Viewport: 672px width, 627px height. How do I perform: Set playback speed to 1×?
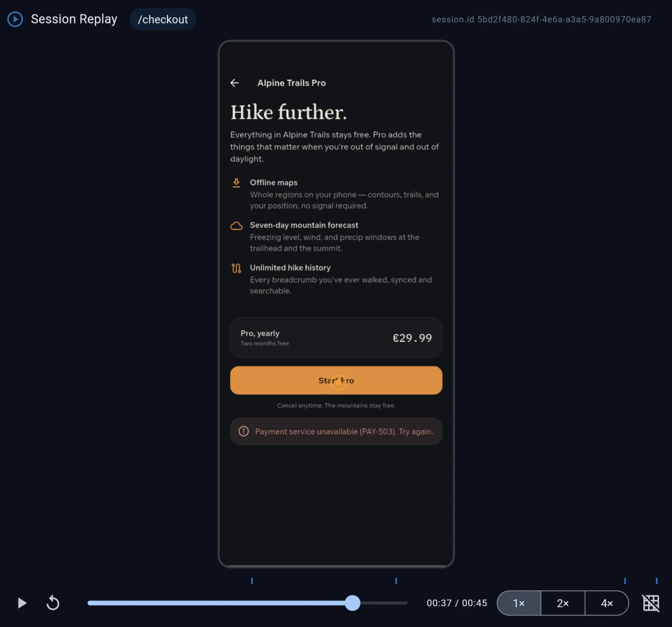point(519,603)
